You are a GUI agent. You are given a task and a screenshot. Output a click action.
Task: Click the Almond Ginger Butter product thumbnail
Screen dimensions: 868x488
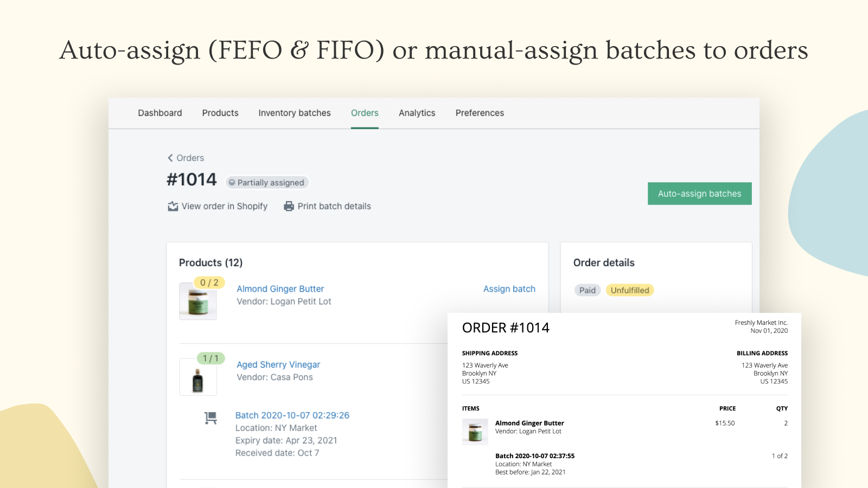click(198, 301)
